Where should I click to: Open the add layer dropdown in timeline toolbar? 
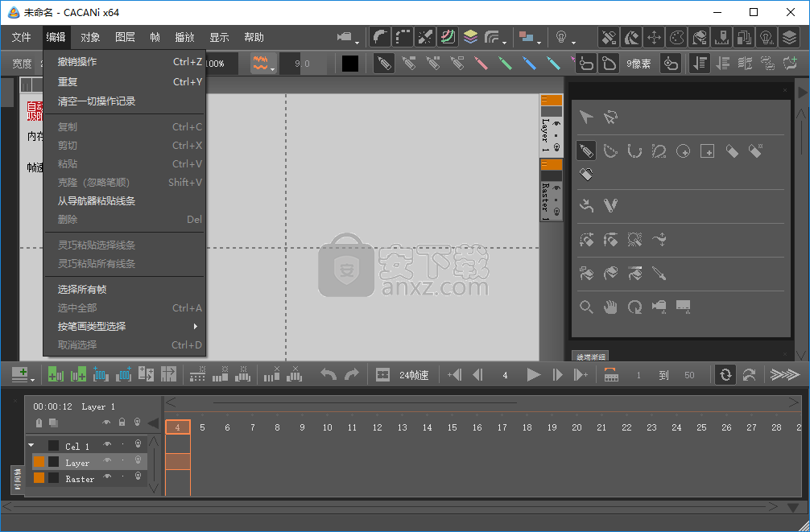[23, 374]
